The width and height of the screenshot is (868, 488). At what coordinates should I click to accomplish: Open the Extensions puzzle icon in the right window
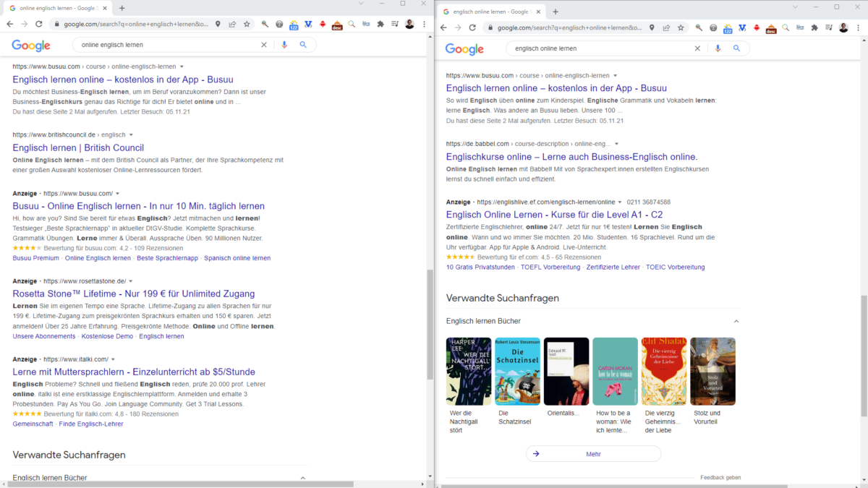814,27
